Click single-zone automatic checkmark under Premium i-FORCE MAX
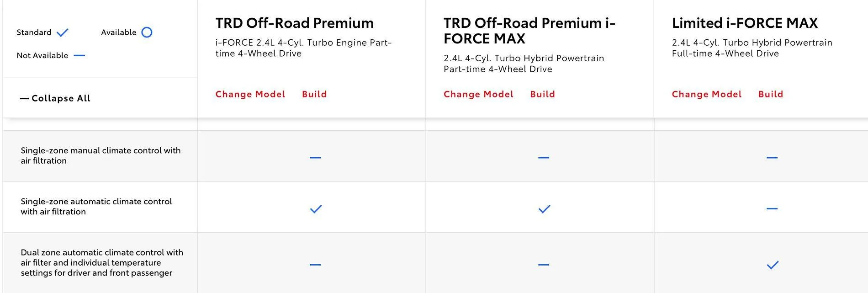The image size is (868, 293). (x=544, y=209)
